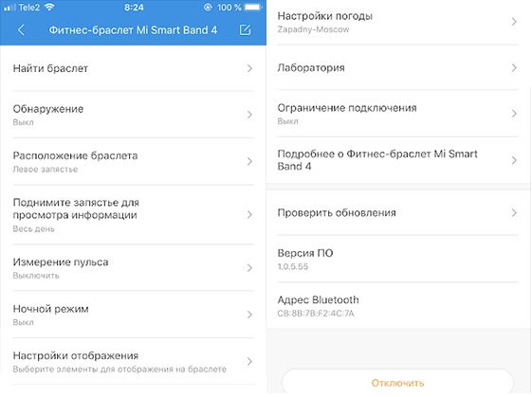This screenshot has height=397, width=532.
Task: Tap the battery indicator icon
Action: (253, 8)
